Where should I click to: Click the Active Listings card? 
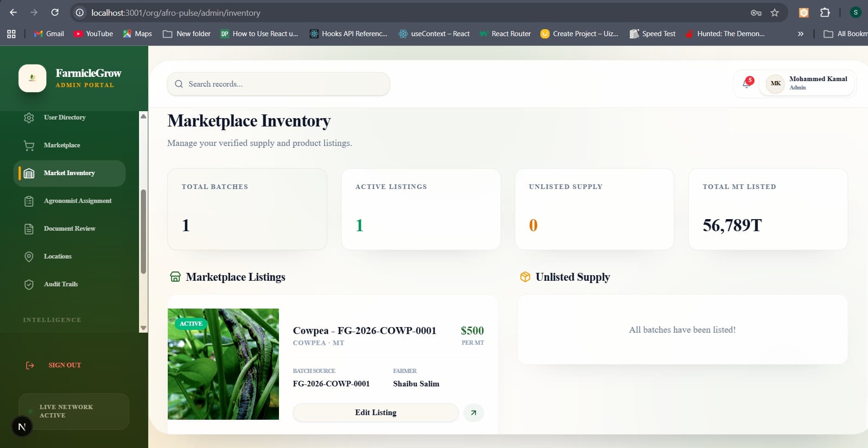point(421,209)
